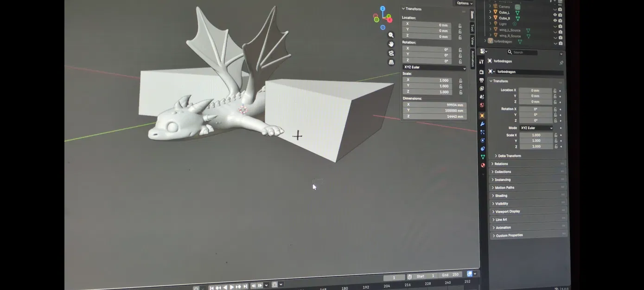Open the Material properties sphere icon

point(483,165)
